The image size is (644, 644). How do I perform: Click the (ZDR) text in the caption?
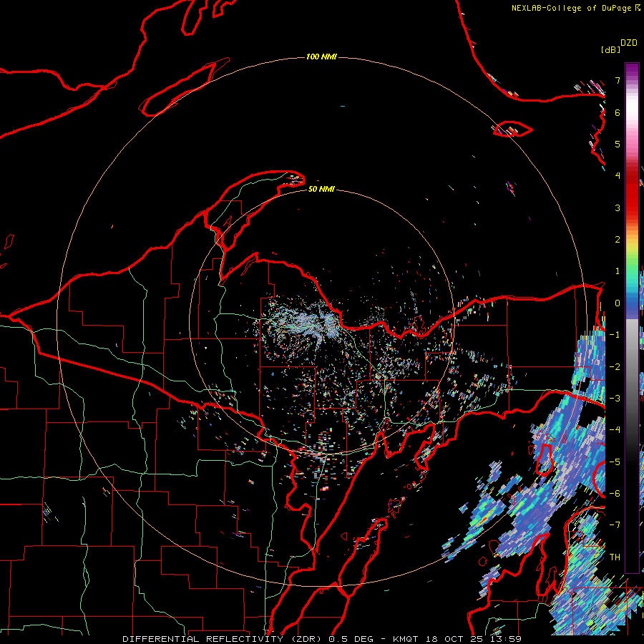(306, 639)
